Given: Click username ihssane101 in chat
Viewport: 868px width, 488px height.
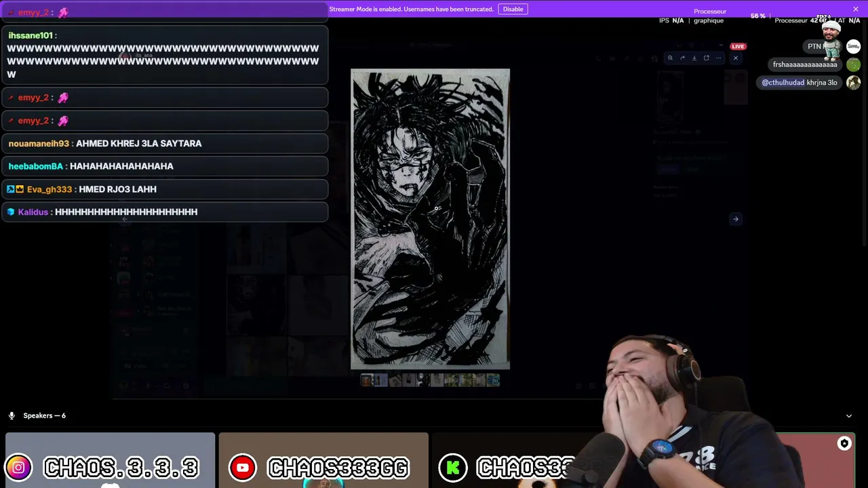Looking at the screenshot, I should 30,35.
